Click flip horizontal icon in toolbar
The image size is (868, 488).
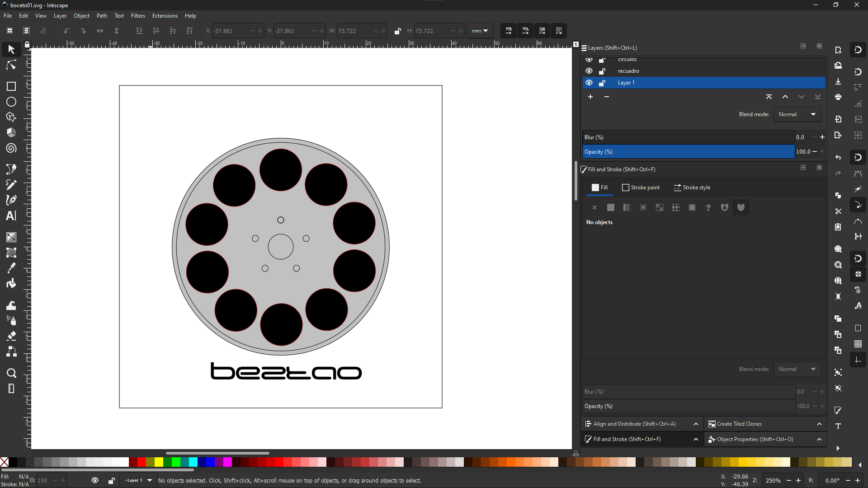[x=100, y=31]
